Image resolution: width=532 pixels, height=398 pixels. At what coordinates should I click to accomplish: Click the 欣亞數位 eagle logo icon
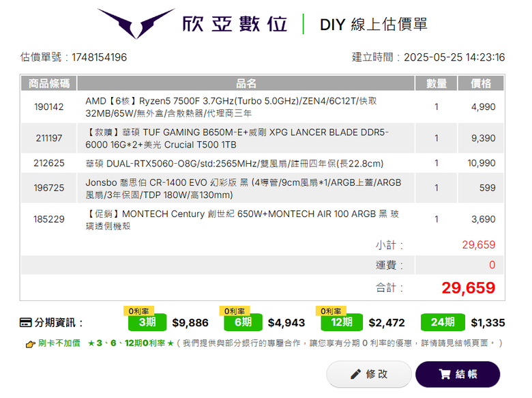coord(136,23)
